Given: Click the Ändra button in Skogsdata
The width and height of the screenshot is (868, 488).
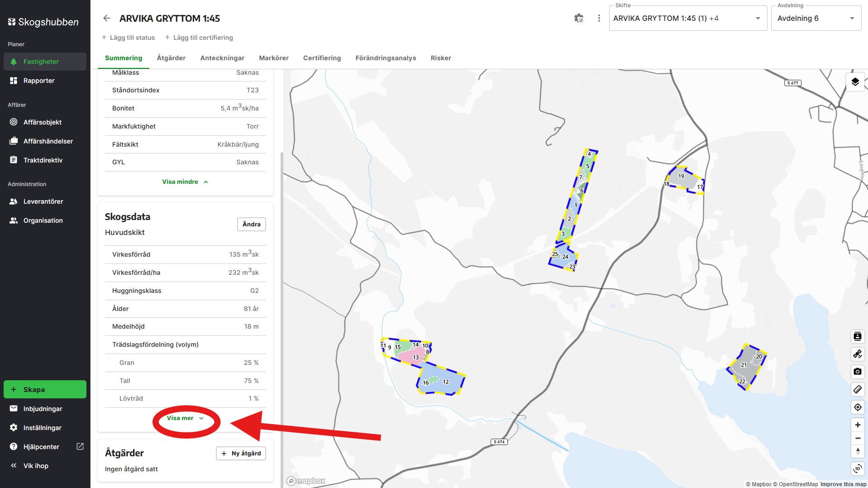Looking at the screenshot, I should pyautogui.click(x=252, y=225).
